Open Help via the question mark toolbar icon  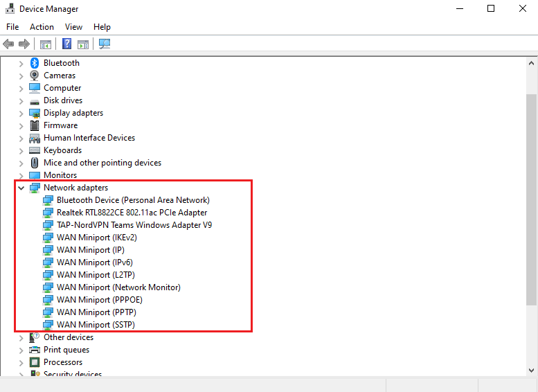point(66,44)
